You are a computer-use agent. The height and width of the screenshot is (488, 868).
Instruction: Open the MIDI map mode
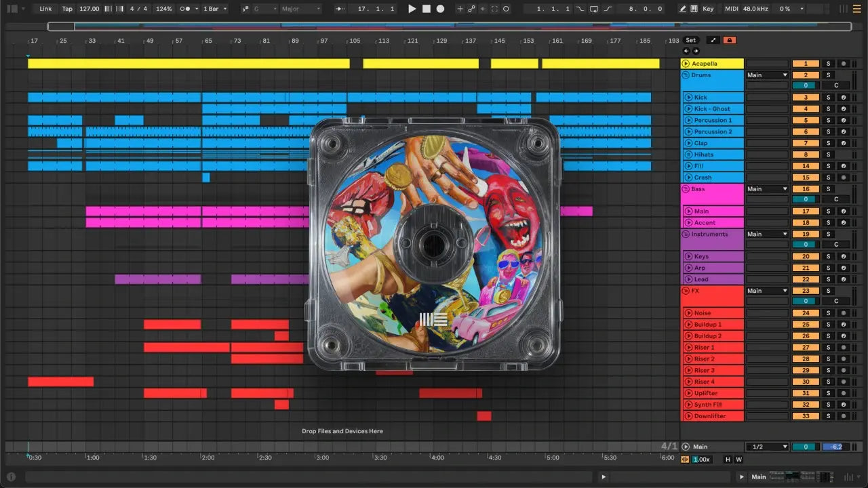point(731,9)
